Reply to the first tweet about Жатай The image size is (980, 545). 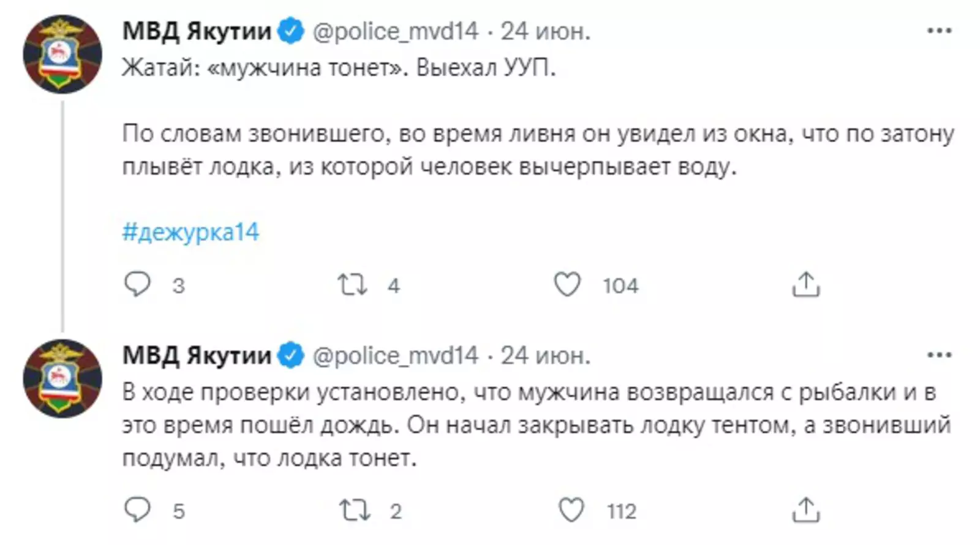click(x=137, y=285)
